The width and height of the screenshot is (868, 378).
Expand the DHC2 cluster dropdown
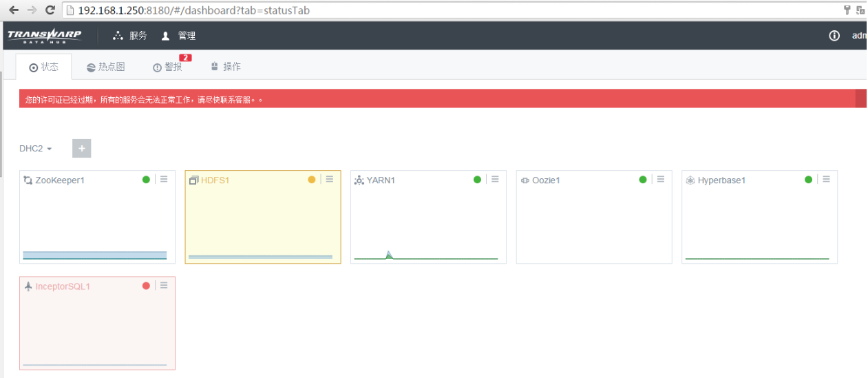(36, 149)
